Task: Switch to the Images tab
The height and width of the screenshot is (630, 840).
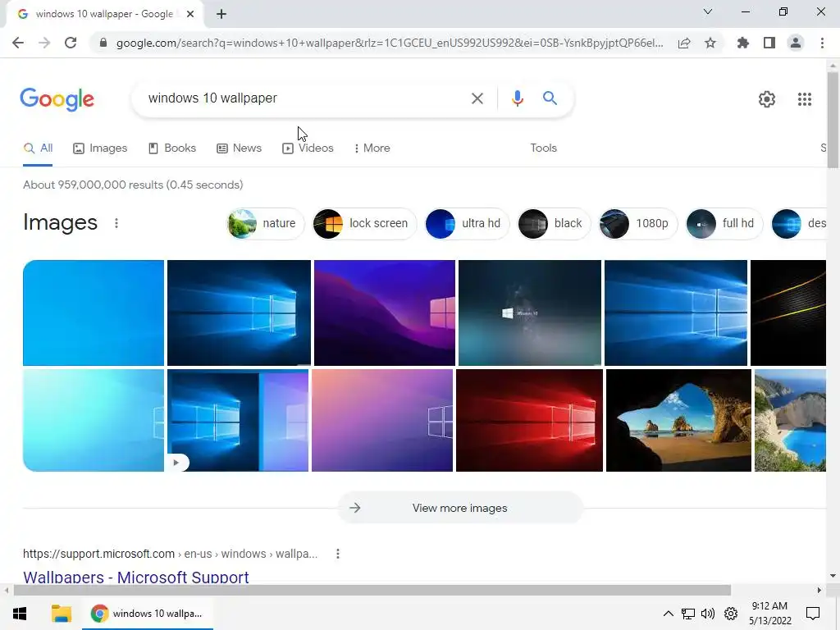Action: click(100, 148)
